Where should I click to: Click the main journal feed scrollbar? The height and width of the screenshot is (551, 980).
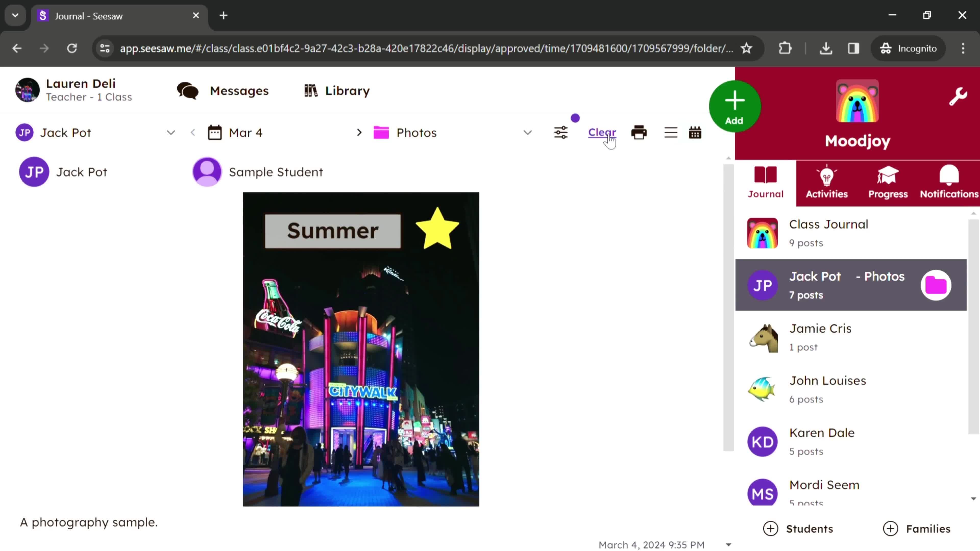(729, 307)
